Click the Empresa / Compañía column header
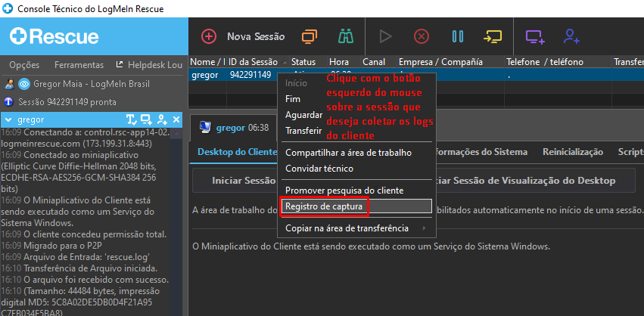Image resolution: width=644 pixels, height=316 pixels. coord(450,62)
